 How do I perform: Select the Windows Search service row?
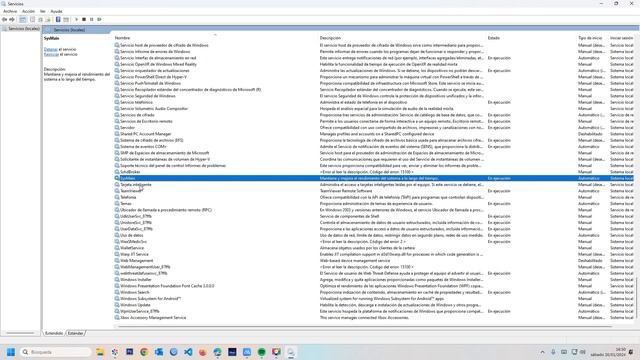pyautogui.click(x=373, y=292)
